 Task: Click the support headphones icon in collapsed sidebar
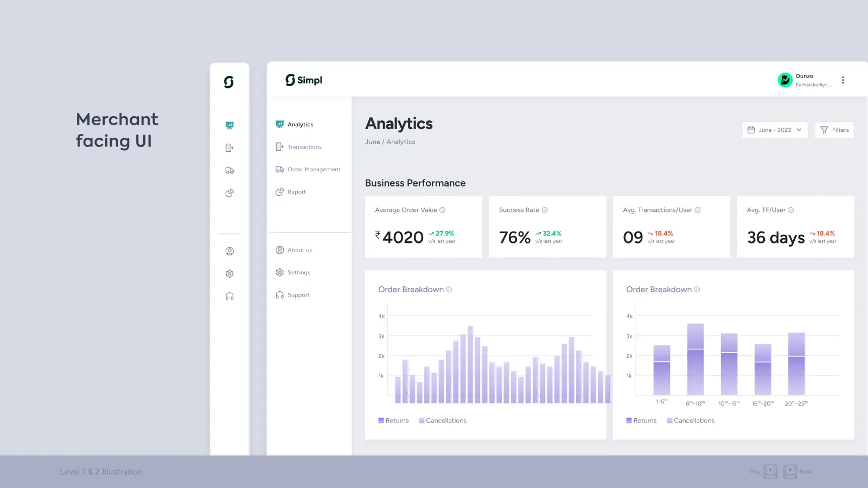point(229,297)
